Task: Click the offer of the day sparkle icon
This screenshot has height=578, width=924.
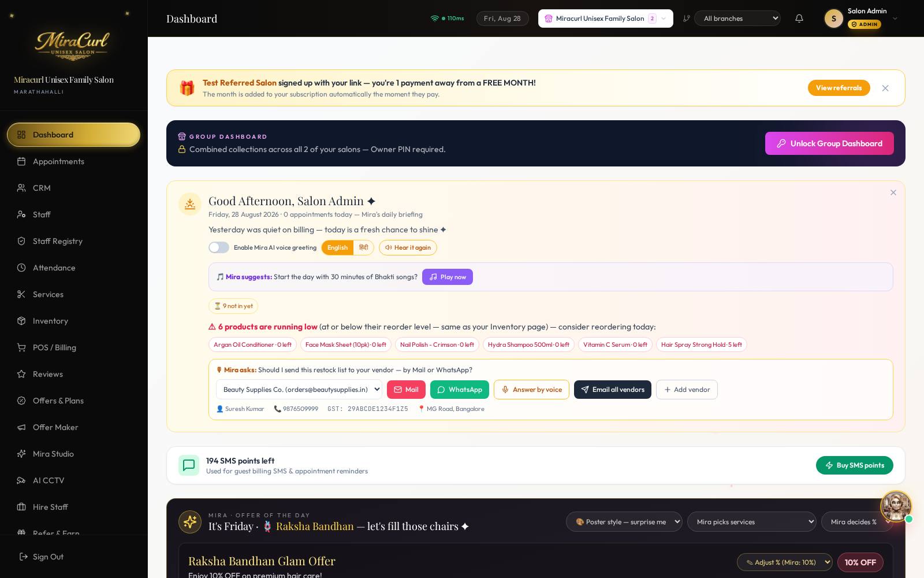Action: (x=190, y=522)
